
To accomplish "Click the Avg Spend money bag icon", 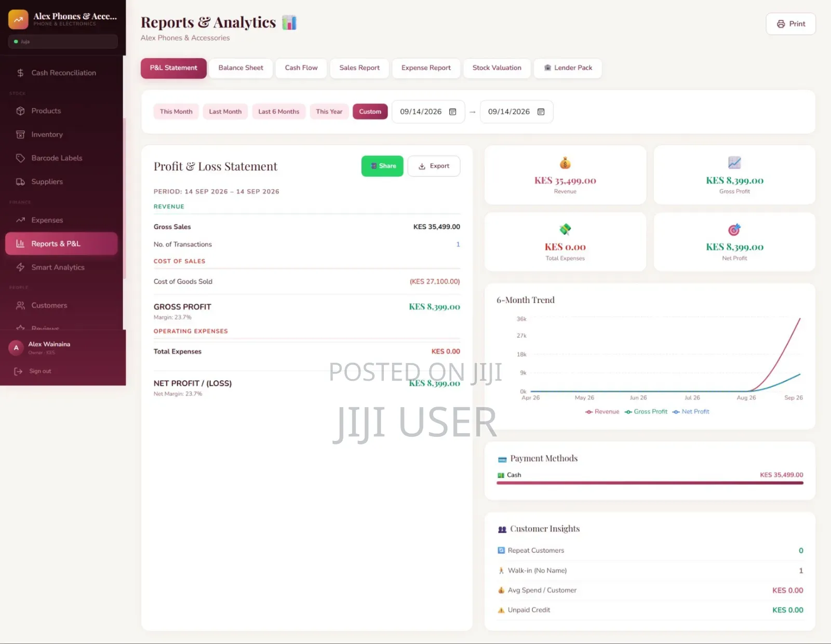I will point(501,591).
